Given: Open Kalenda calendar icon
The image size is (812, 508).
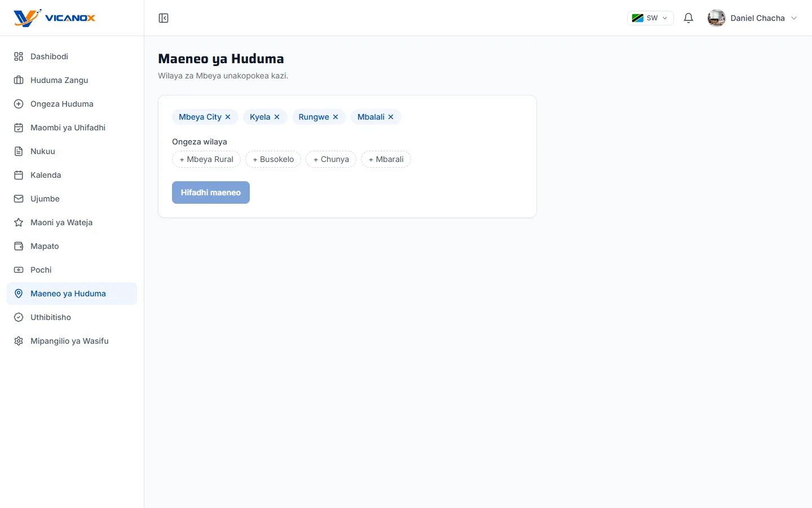Looking at the screenshot, I should point(19,175).
